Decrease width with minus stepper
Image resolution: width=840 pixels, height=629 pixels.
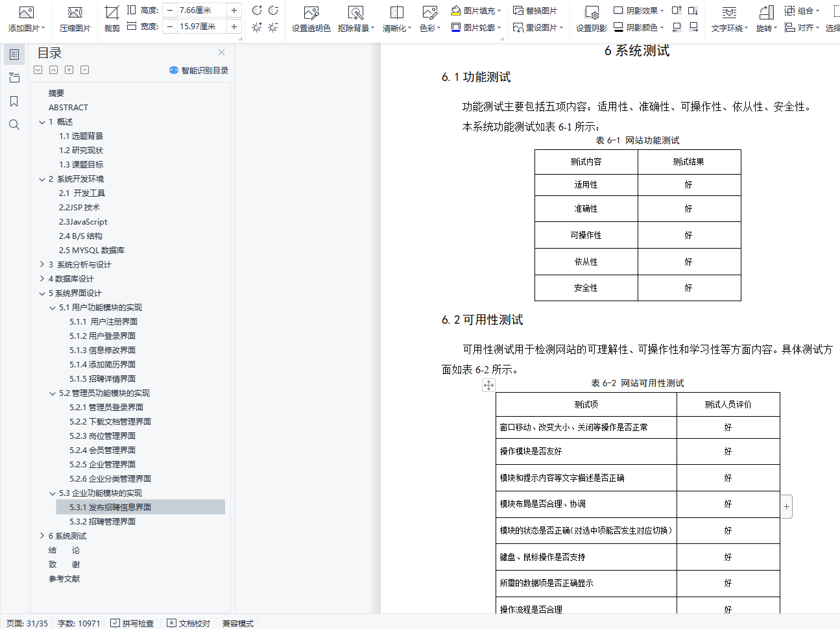[170, 27]
